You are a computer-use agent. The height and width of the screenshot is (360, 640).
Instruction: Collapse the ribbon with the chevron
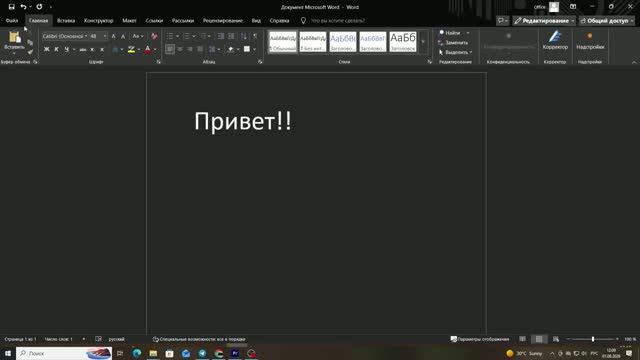634,62
